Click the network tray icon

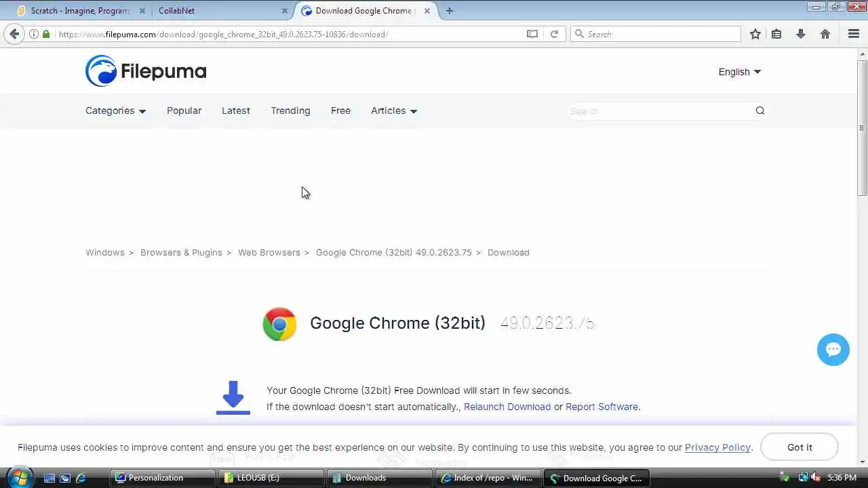(803, 478)
